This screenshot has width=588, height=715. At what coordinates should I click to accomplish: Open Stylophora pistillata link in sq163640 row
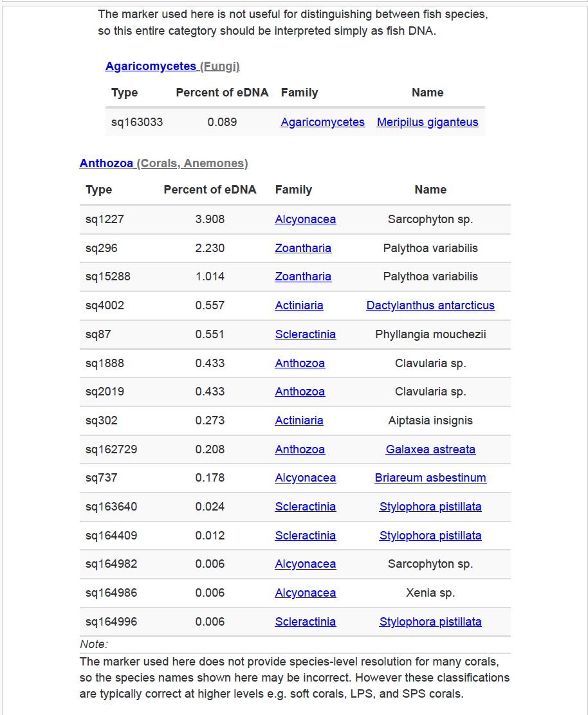click(430, 507)
